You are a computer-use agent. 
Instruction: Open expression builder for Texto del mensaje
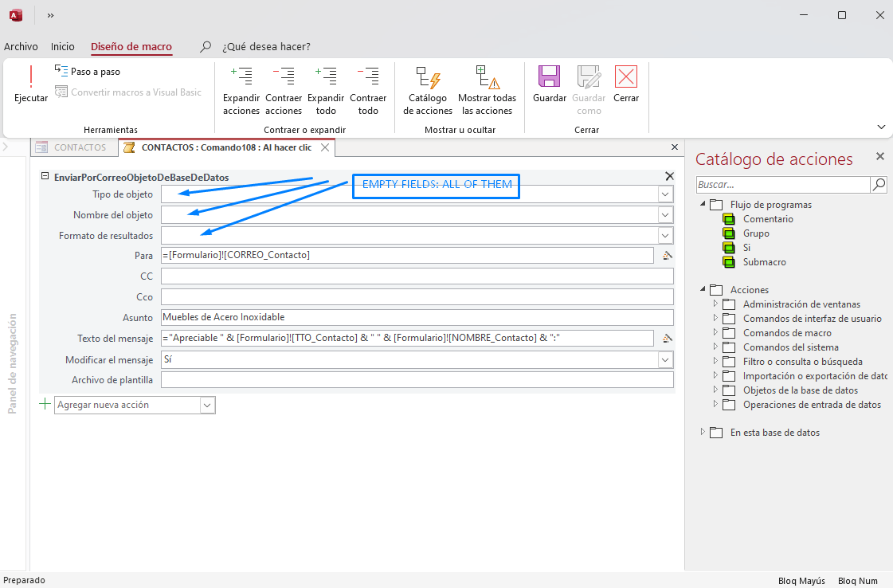coord(667,339)
